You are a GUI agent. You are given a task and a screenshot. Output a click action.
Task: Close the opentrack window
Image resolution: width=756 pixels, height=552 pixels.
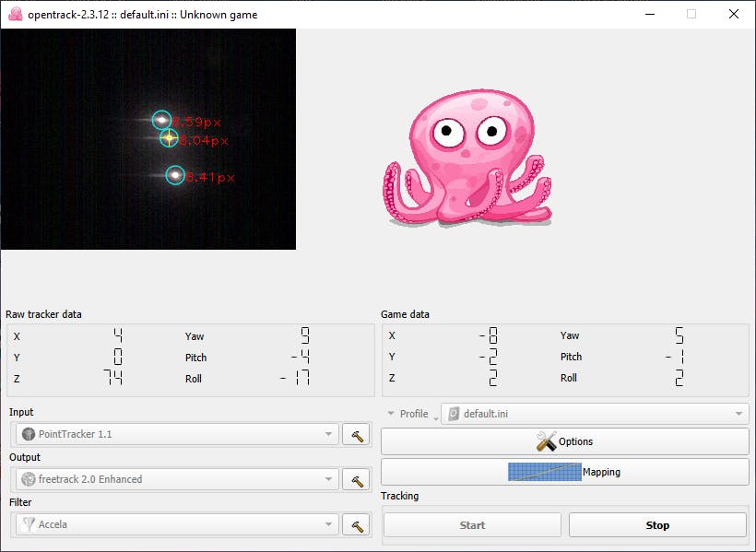point(734,14)
